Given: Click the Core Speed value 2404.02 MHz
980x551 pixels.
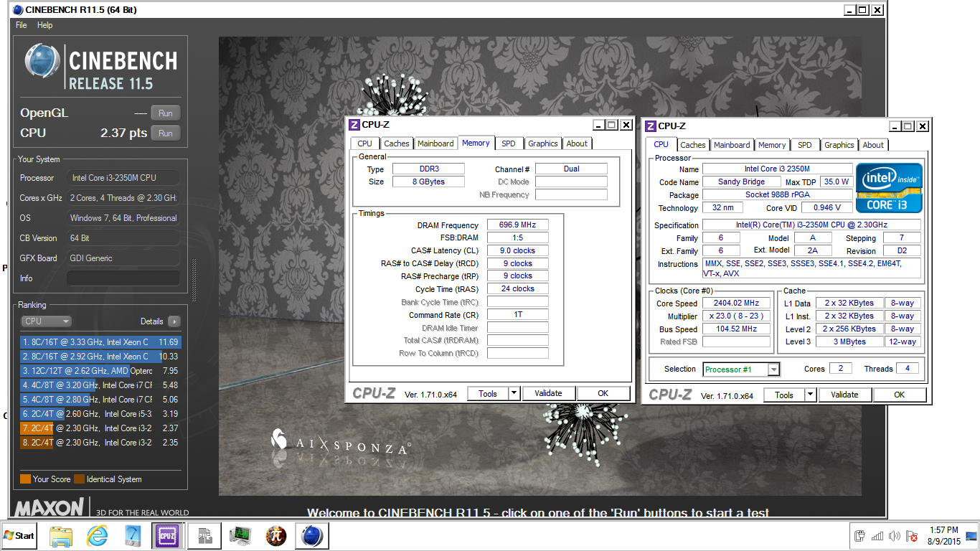Looking at the screenshot, I should click(737, 303).
